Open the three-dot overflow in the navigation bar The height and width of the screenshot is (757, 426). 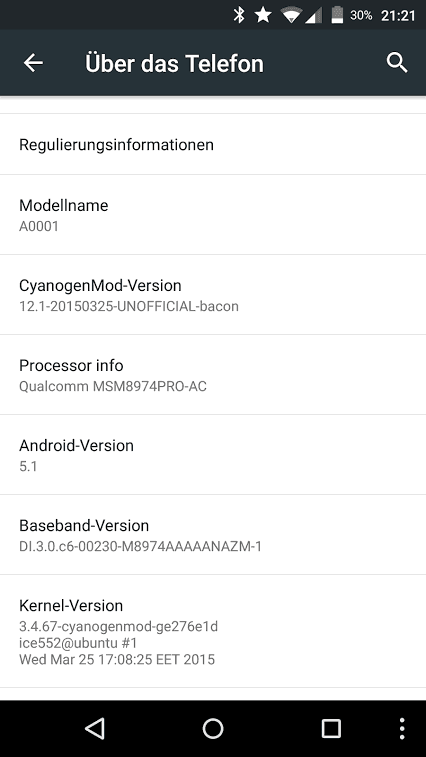402,729
